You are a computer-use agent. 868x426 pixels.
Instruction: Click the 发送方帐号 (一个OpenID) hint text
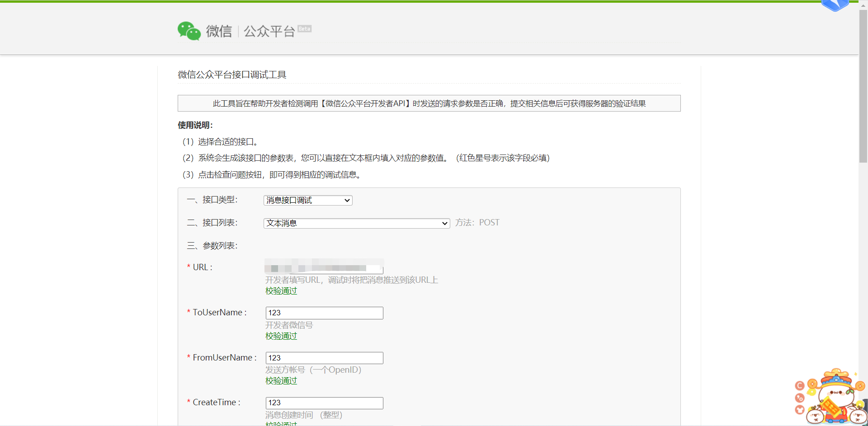point(313,370)
